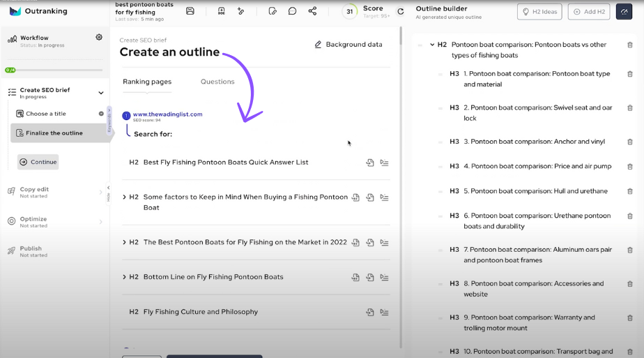This screenshot has height=358, width=644.
Task: View content list for 'Quick Answer List' row
Action: 384,163
